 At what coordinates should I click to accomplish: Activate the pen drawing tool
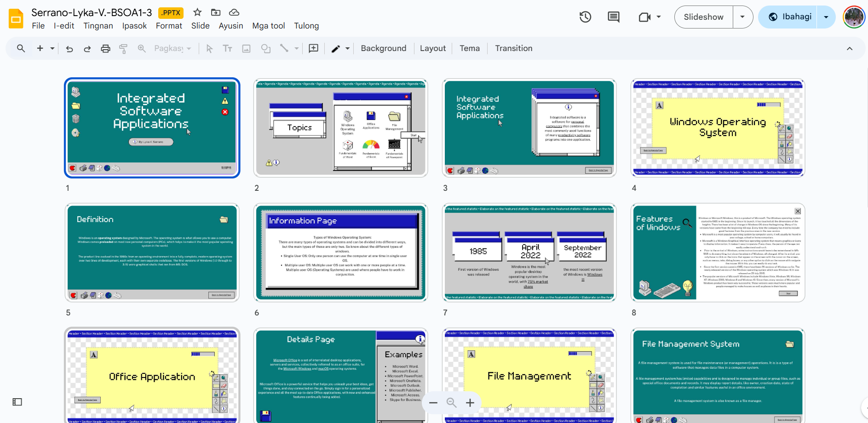pos(336,48)
